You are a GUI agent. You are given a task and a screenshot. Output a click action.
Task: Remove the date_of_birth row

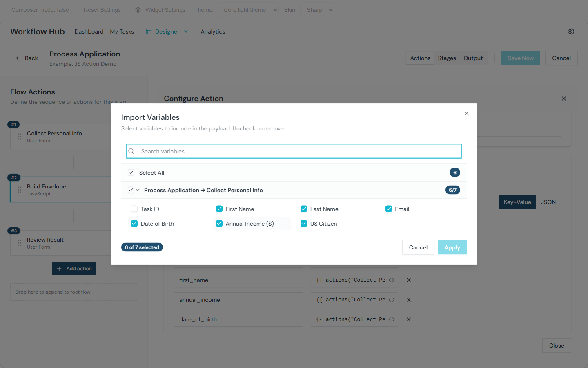click(409, 319)
